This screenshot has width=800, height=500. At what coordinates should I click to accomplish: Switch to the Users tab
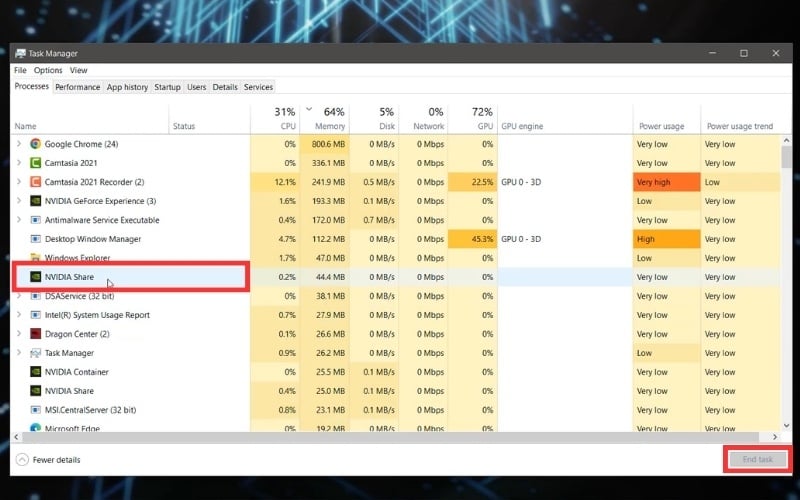tap(196, 87)
